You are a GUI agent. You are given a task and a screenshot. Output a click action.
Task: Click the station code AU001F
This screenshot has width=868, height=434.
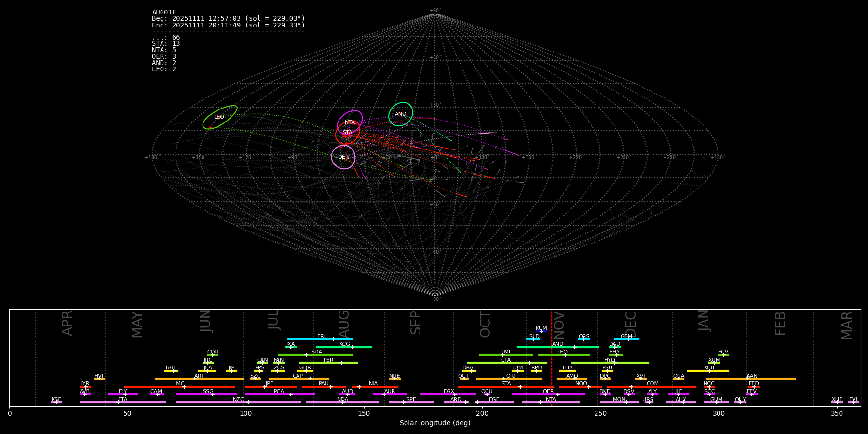(164, 13)
